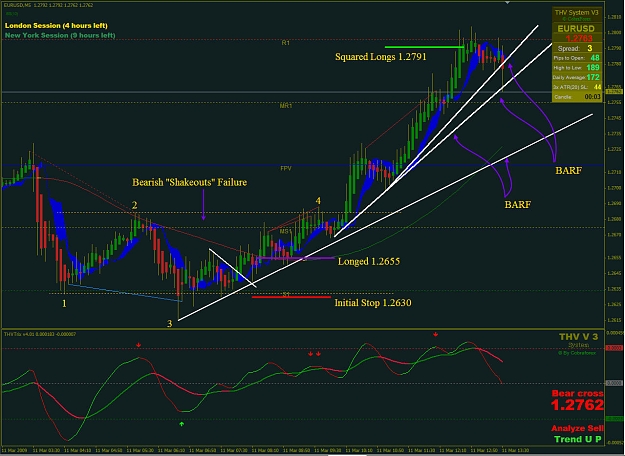Click the yellow current price tag on price axis
Viewport: 625px width, 456px height.
614,92
